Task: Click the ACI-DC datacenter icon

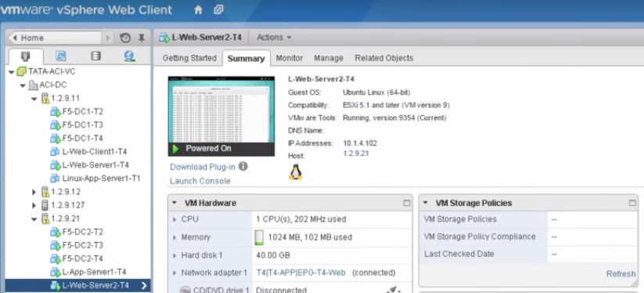Action: point(34,85)
